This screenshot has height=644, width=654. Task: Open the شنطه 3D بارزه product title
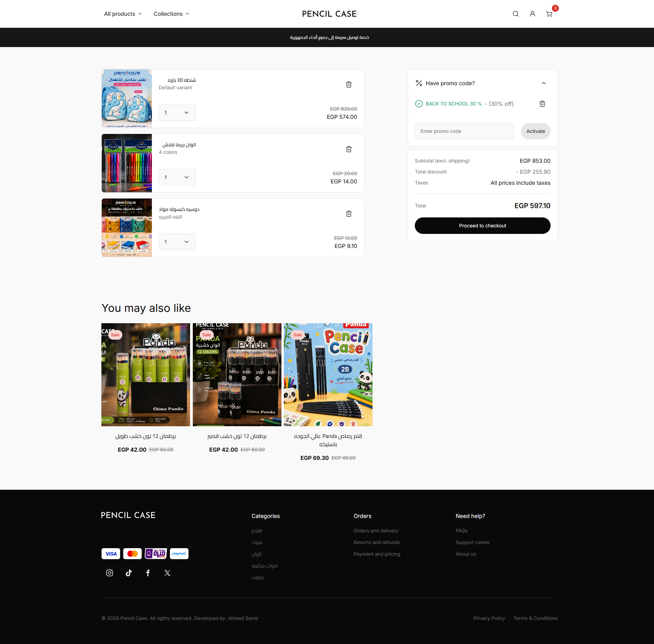[x=182, y=80]
